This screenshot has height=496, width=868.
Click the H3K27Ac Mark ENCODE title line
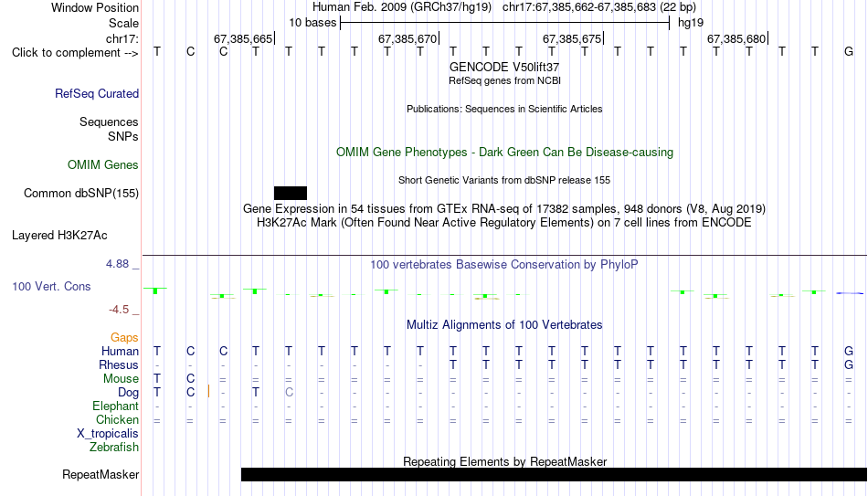(x=504, y=223)
